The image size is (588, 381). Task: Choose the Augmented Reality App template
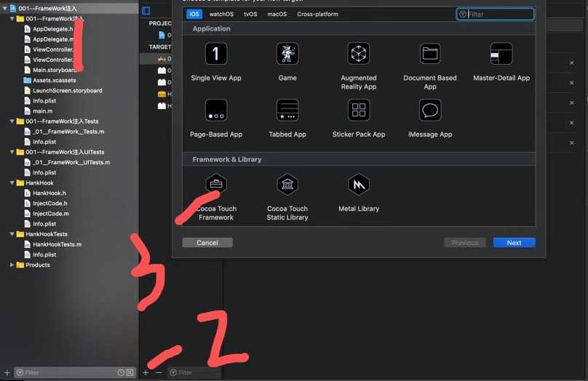[359, 66]
